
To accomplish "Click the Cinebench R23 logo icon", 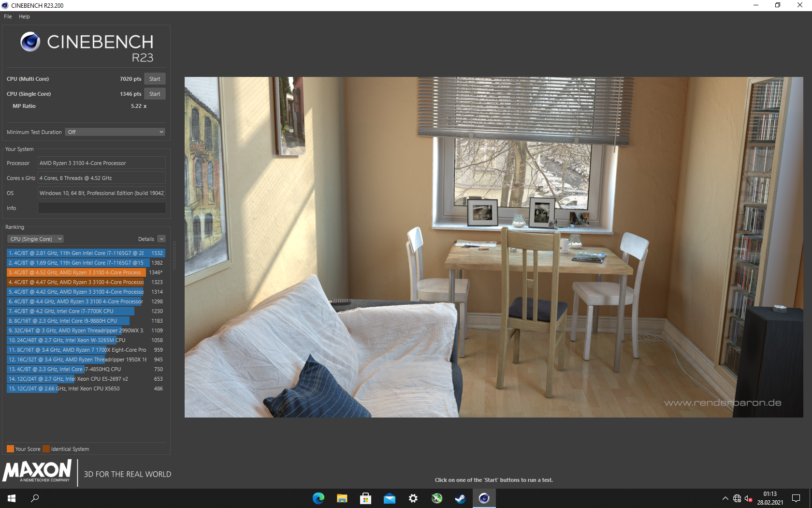I will [30, 42].
